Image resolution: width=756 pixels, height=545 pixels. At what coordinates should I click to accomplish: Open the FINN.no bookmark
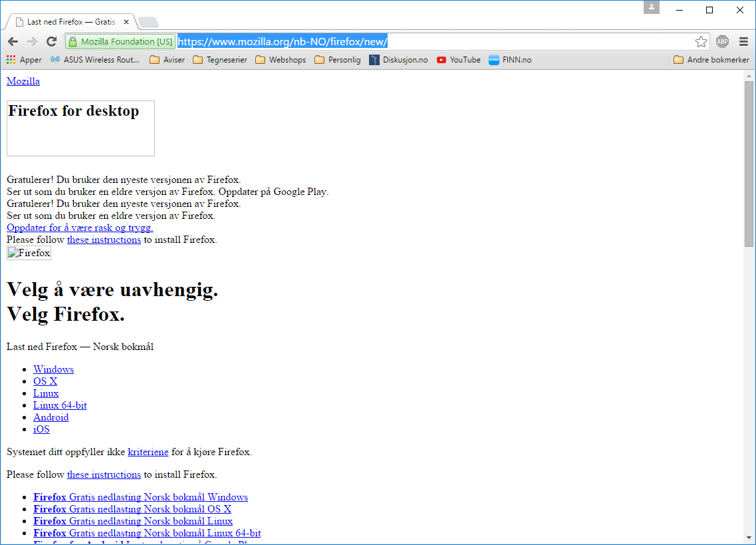tap(510, 60)
